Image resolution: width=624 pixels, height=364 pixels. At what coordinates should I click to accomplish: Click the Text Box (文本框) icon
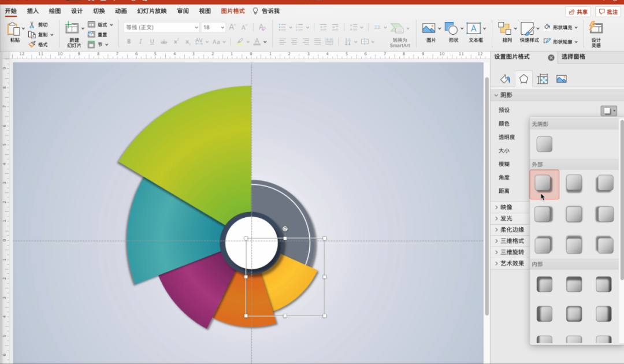click(474, 28)
